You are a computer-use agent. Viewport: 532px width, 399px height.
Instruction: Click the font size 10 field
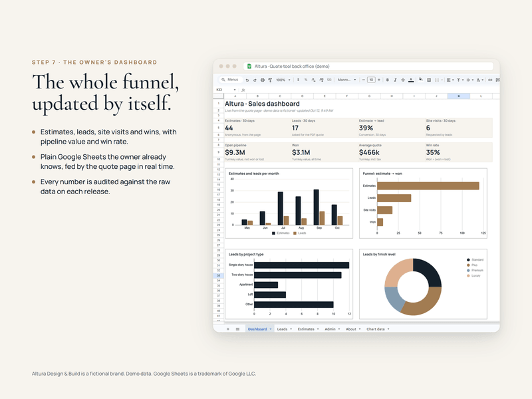pos(371,80)
